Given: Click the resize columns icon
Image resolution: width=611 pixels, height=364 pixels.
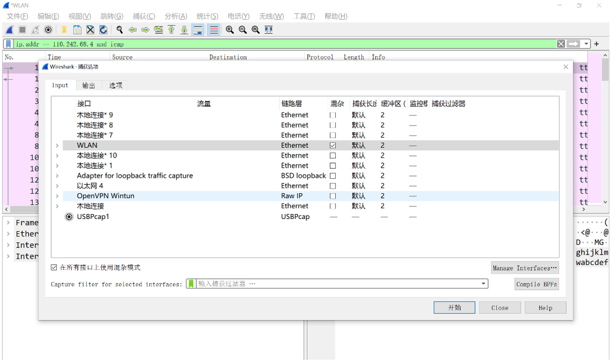Looking at the screenshot, I should 269,30.
